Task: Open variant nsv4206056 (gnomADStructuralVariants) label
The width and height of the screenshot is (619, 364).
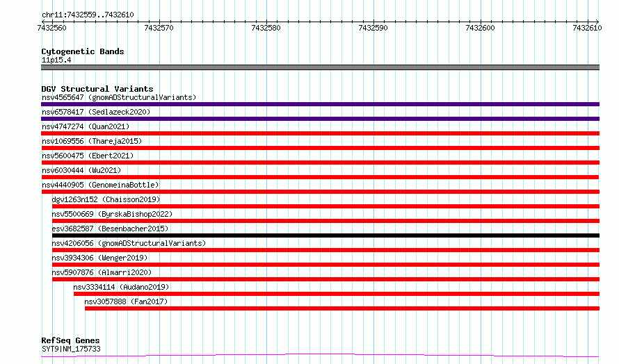Action: tap(129, 243)
